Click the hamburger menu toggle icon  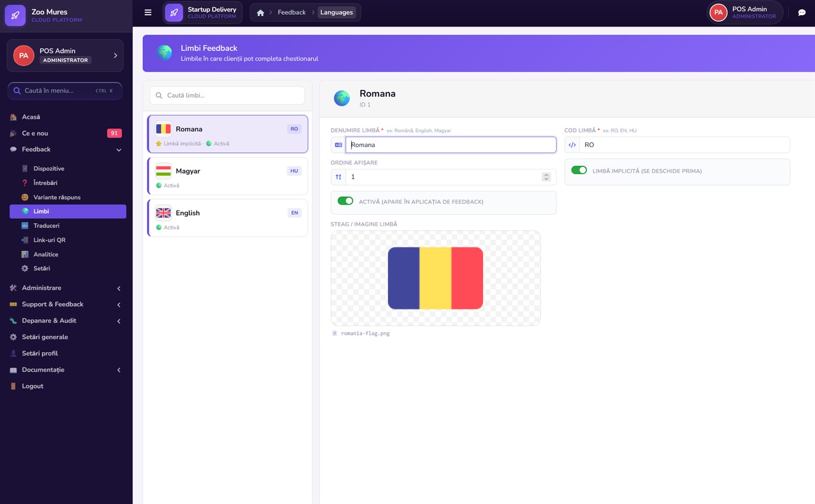coord(148,13)
